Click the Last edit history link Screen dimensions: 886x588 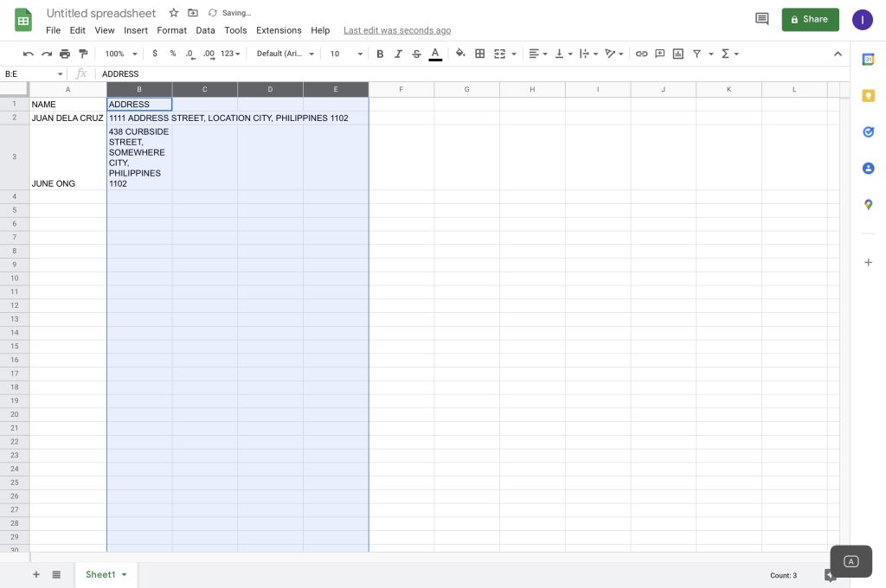point(397,30)
